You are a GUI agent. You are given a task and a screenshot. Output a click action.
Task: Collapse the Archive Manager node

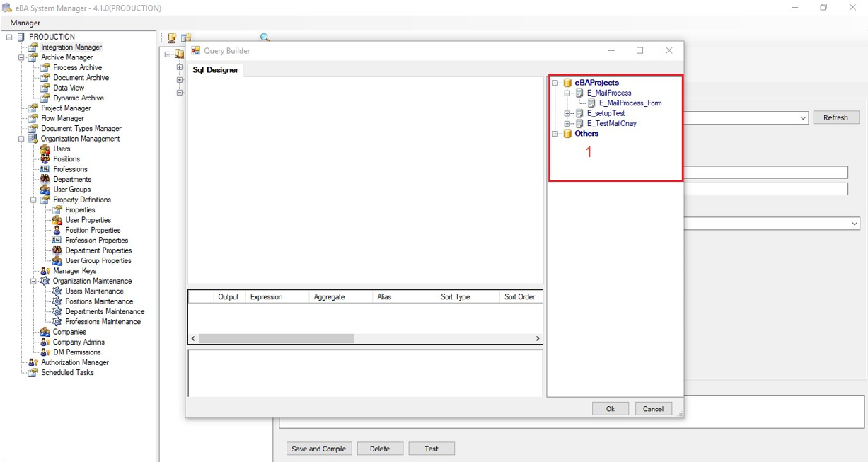(21, 57)
